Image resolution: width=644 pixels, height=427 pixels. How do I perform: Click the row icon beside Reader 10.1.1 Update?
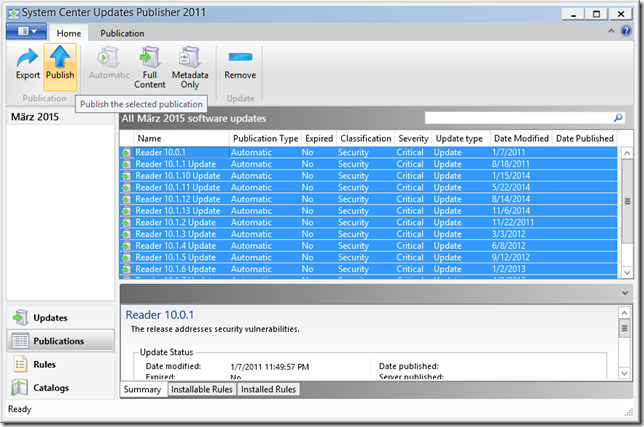pyautogui.click(x=126, y=164)
